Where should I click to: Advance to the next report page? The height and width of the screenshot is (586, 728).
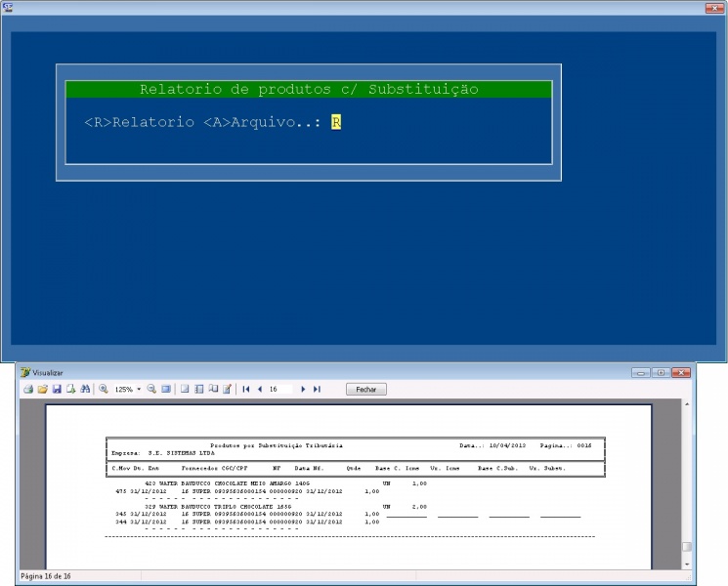tap(304, 389)
